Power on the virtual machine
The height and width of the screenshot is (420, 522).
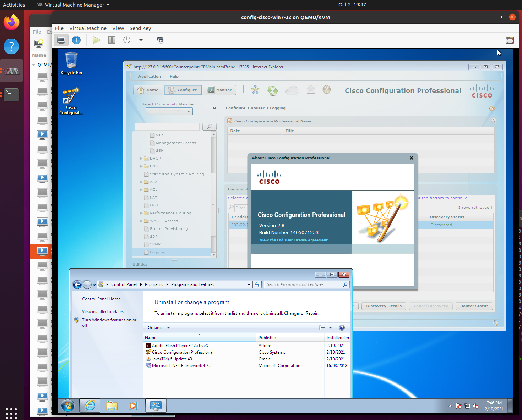click(96, 40)
